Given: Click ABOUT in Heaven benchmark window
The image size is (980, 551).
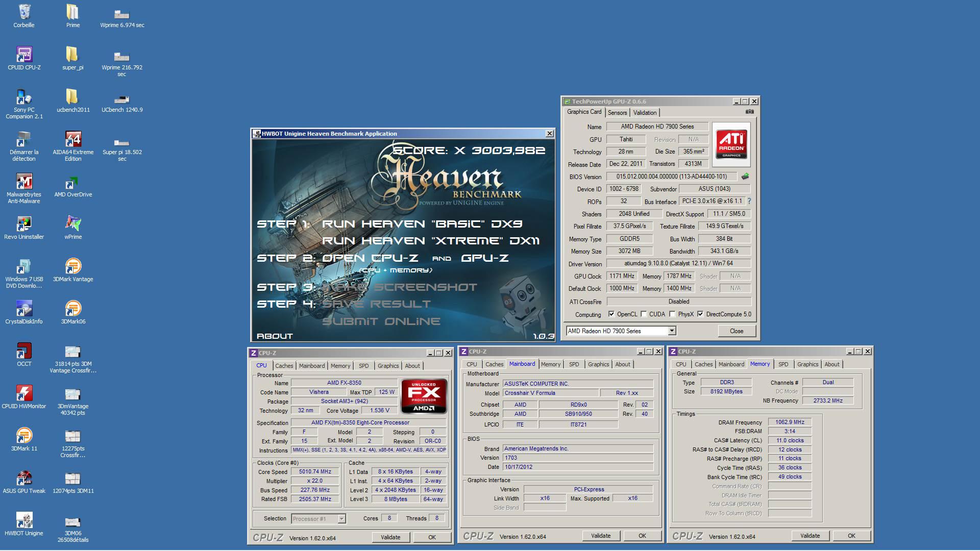Looking at the screenshot, I should coord(275,336).
